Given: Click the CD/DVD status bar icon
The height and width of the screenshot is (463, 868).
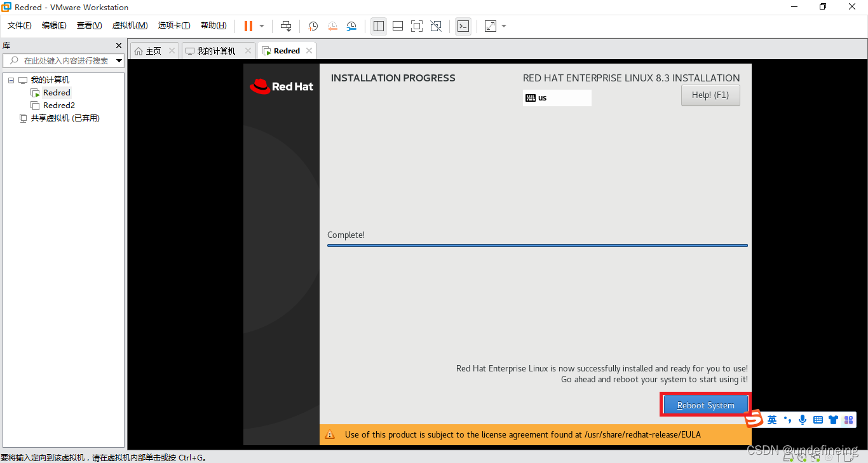Looking at the screenshot, I should click(x=802, y=456).
